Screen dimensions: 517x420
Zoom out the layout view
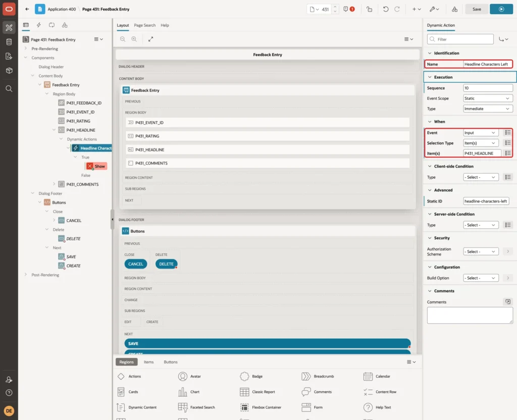click(123, 39)
